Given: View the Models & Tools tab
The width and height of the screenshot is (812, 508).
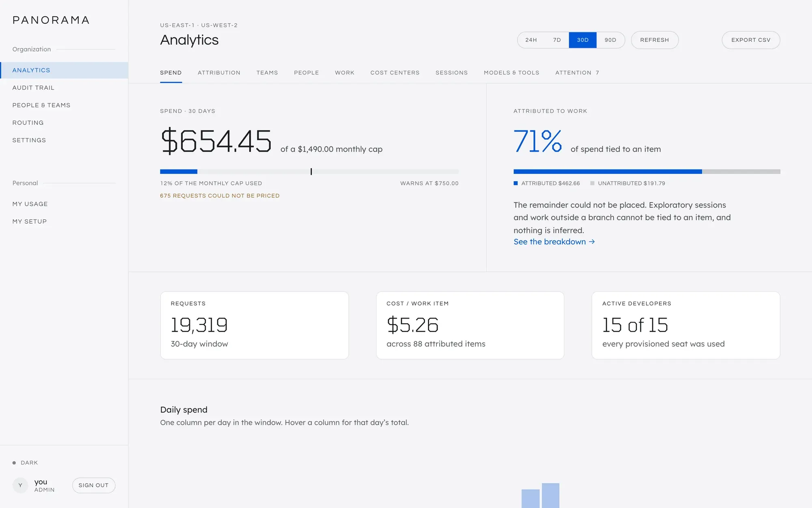Looking at the screenshot, I should [x=512, y=73].
